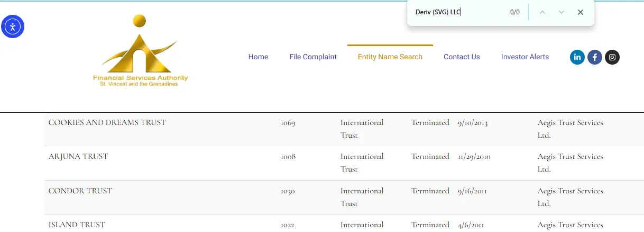Viewport: 644px width, 232px height.
Task: Click Aegis Trust Services Ltd. in ARJUNA row
Action: [571, 163]
